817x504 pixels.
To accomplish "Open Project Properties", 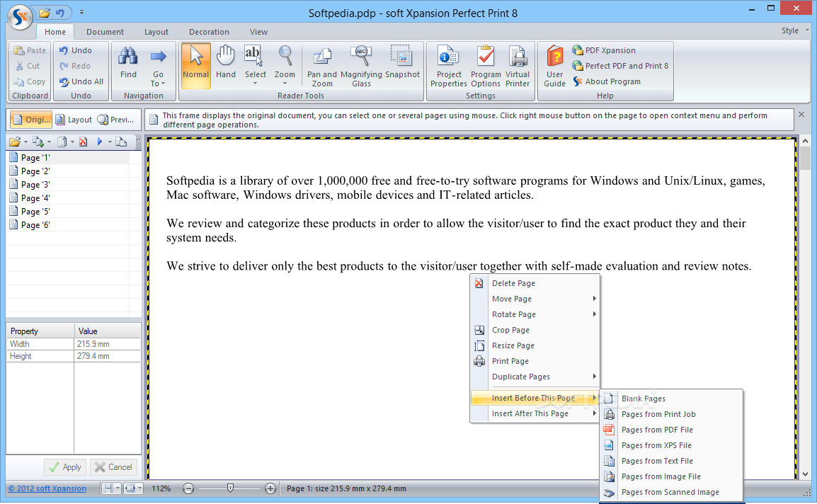I will [x=449, y=67].
